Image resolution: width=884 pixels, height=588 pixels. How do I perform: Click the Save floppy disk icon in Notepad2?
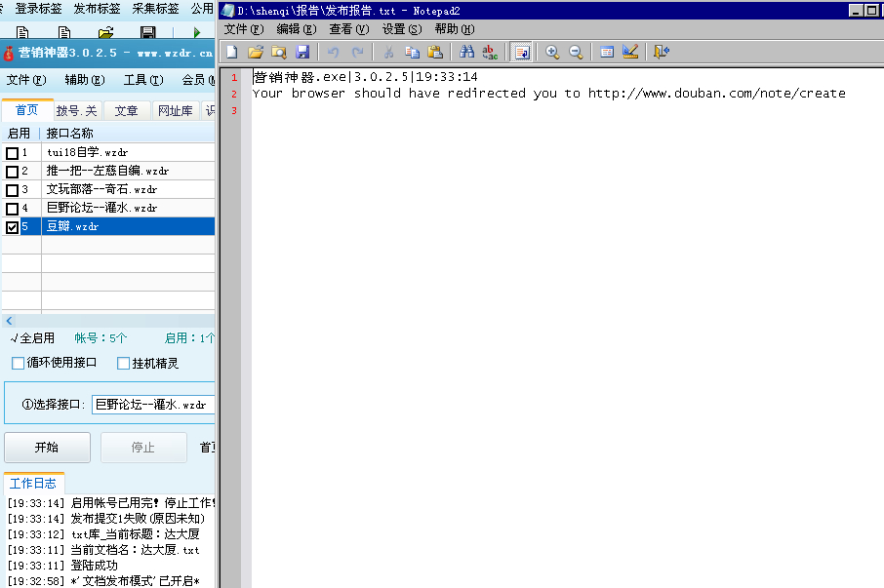coord(302,52)
